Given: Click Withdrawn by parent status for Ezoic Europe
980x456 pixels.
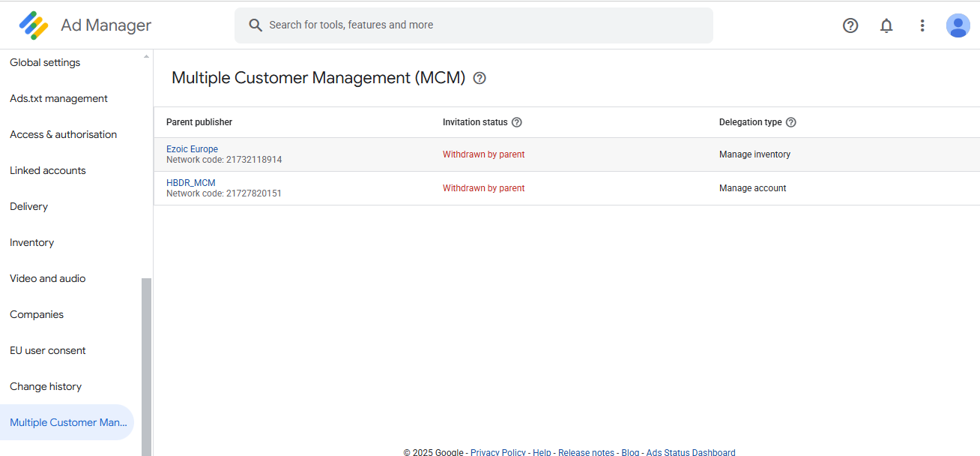Looking at the screenshot, I should [x=483, y=154].
